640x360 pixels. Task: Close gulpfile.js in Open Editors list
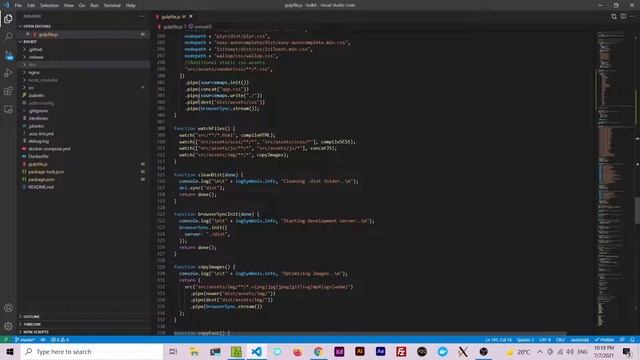(27, 34)
